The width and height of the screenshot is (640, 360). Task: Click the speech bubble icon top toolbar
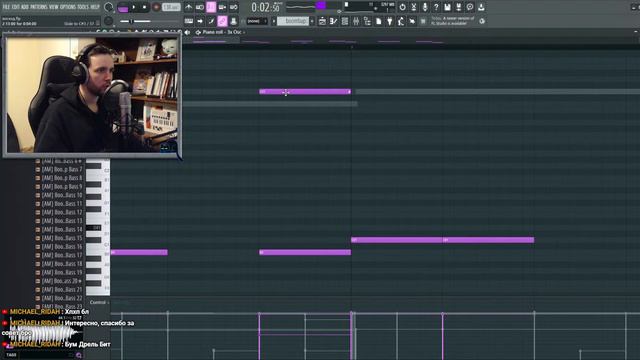tap(470, 7)
